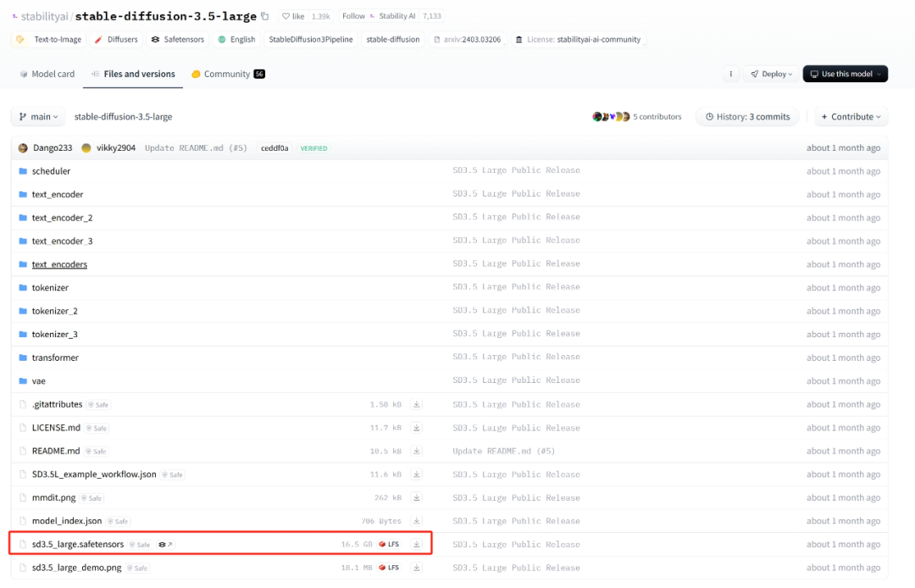Switch to the Model card tab
This screenshot has height=588, width=915.
pos(47,74)
